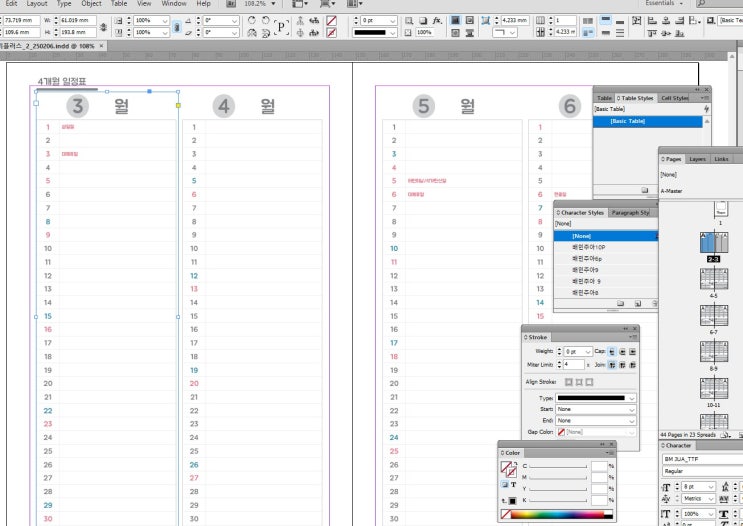743x526 pixels.
Task: Toggle Formatting Affects Text in Color panel
Action: pos(513,484)
